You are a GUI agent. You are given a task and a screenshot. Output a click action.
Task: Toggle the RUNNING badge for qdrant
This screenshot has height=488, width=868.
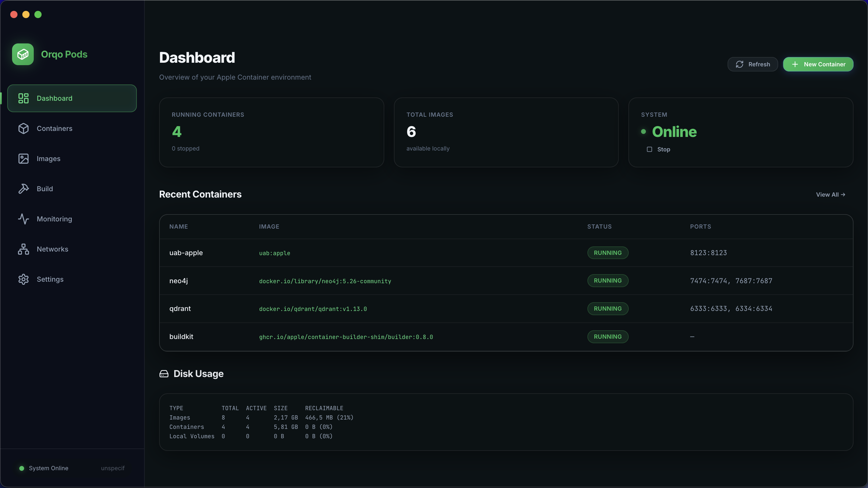point(608,309)
